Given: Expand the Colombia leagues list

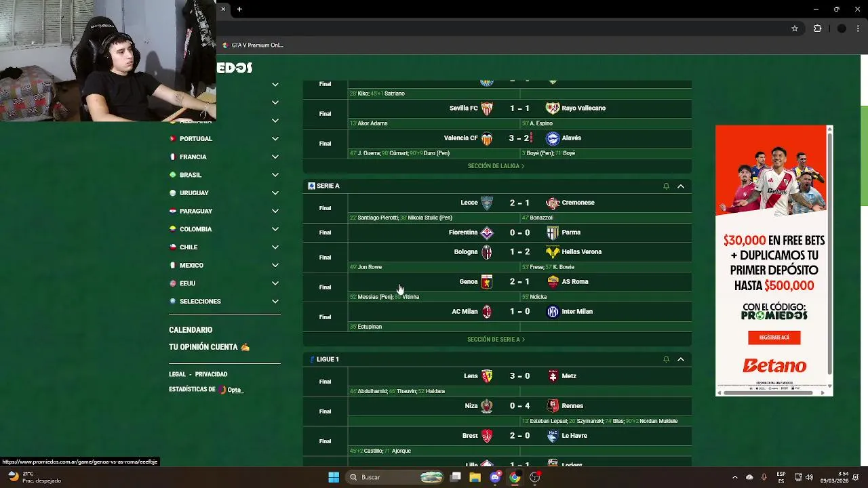Looking at the screenshot, I should click(x=275, y=229).
